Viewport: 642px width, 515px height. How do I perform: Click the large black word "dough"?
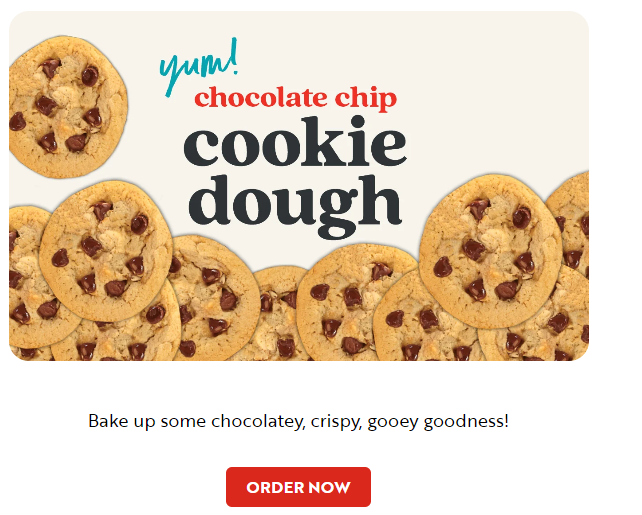pyautogui.click(x=295, y=206)
